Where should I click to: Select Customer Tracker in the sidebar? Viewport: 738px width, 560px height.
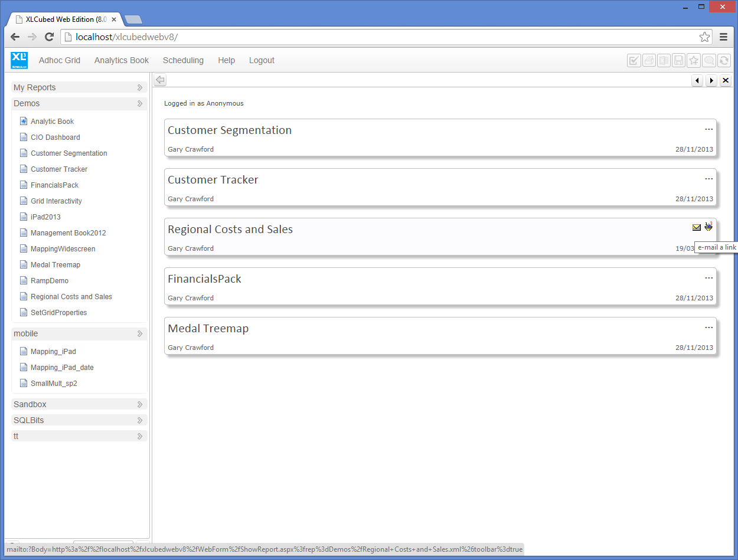click(x=59, y=169)
